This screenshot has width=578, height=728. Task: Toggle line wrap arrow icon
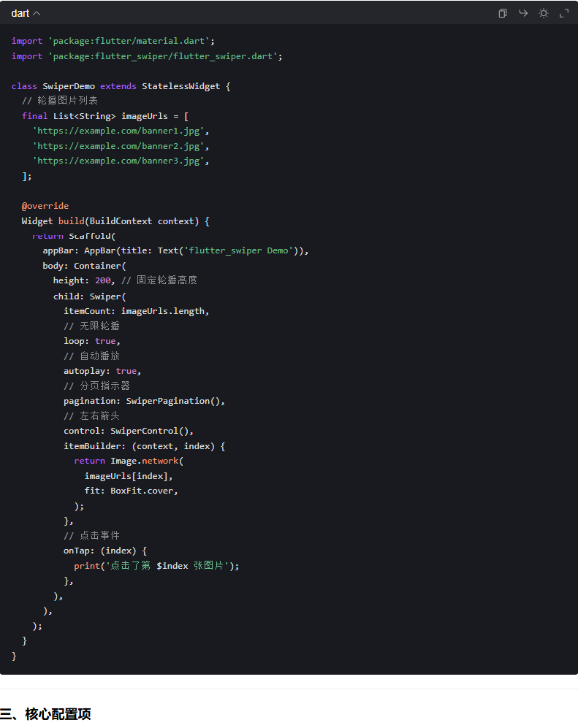pos(523,13)
